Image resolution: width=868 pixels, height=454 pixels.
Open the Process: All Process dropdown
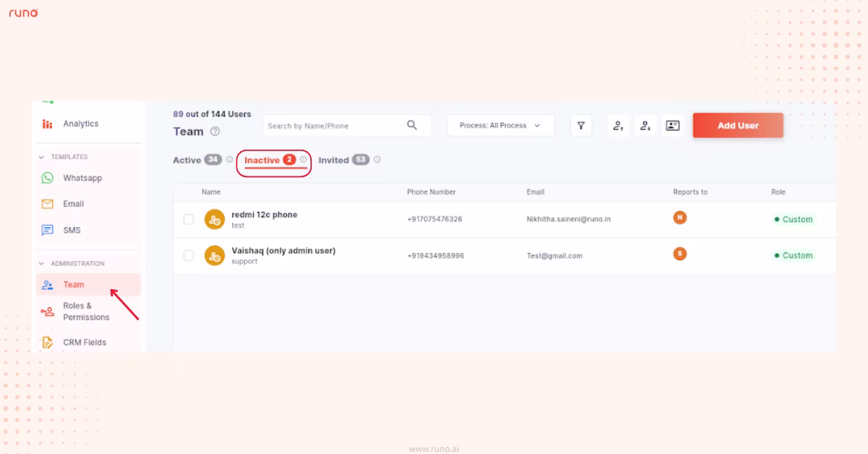[x=501, y=124]
